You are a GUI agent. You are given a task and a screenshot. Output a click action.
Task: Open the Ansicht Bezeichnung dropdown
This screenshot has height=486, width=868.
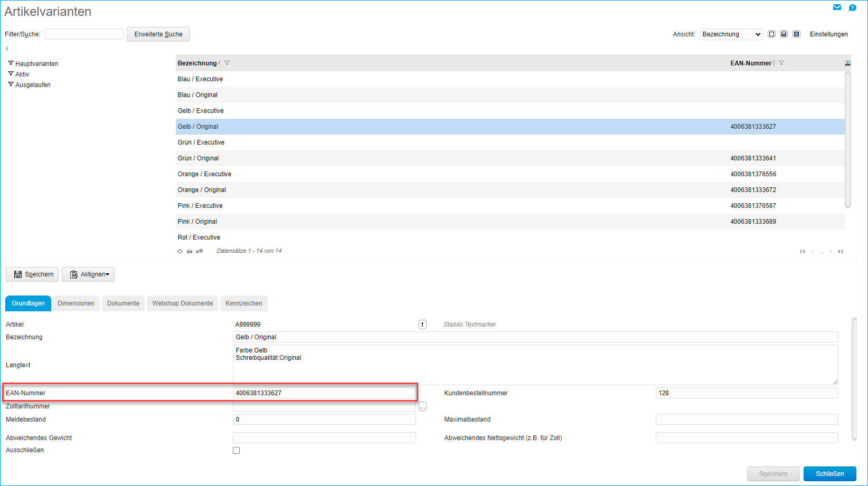tap(731, 34)
